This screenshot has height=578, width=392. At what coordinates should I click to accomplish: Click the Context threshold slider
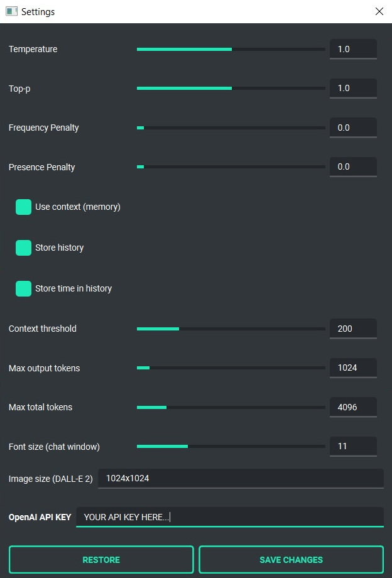[x=231, y=329]
